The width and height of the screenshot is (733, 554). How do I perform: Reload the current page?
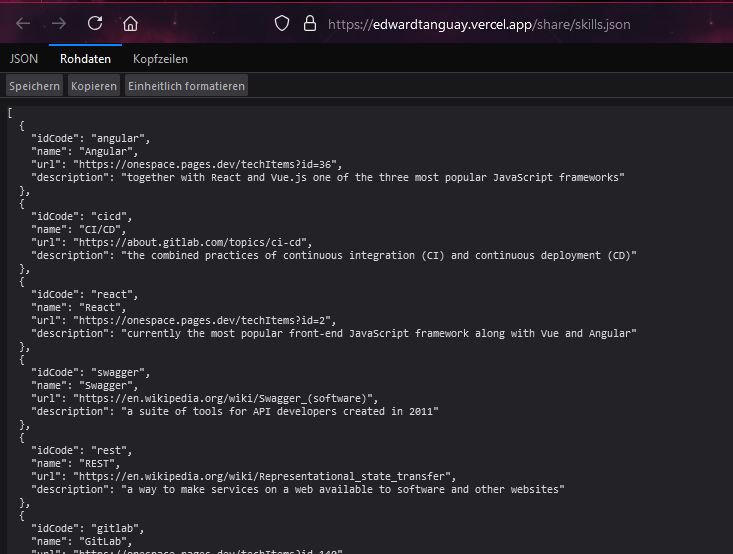(95, 23)
